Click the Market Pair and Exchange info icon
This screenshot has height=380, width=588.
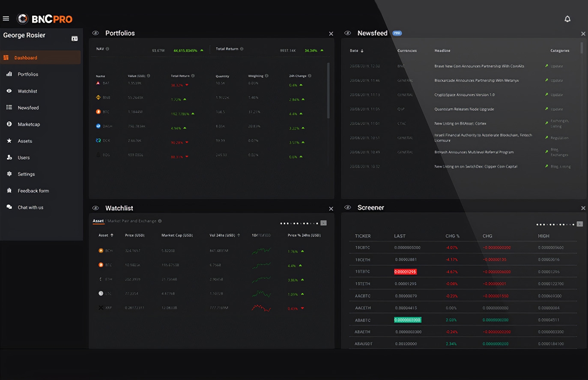click(x=160, y=221)
